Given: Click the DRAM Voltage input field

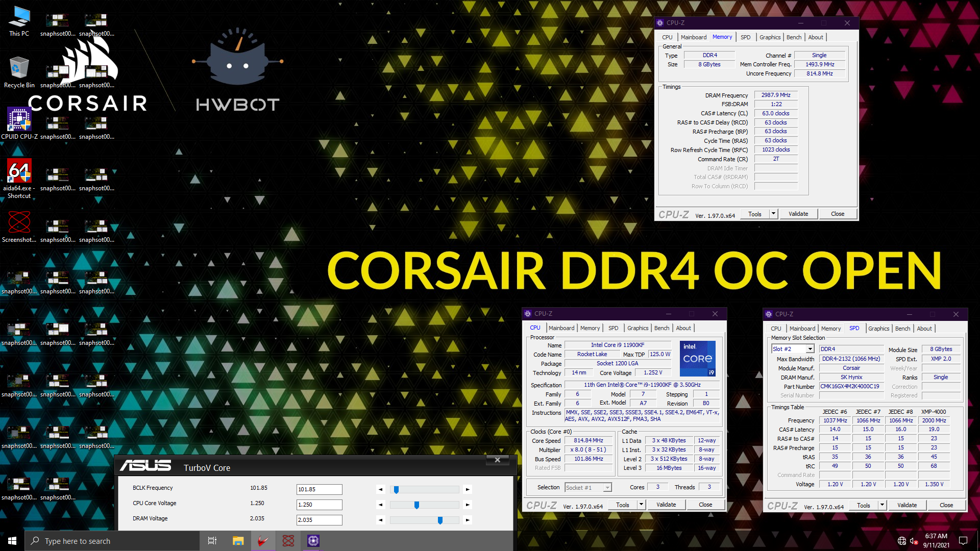Looking at the screenshot, I should point(320,520).
